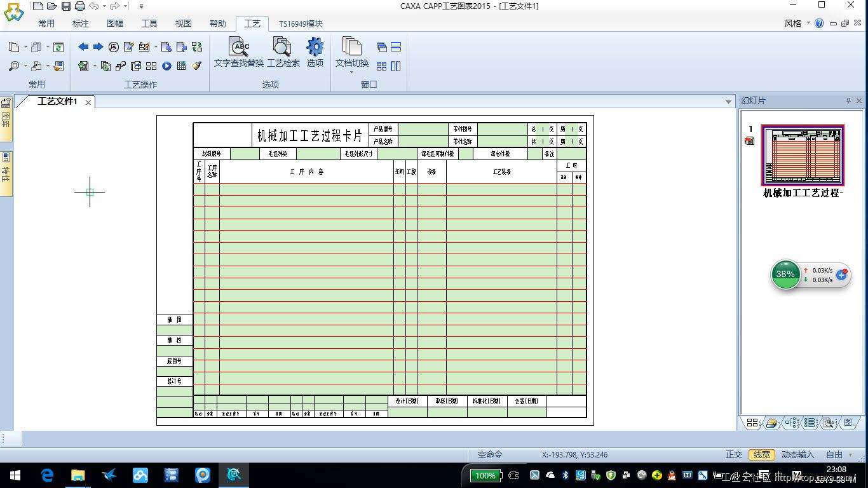The width and height of the screenshot is (868, 488).
Task: Click the print icon in quick access toolbar
Action: point(79,6)
